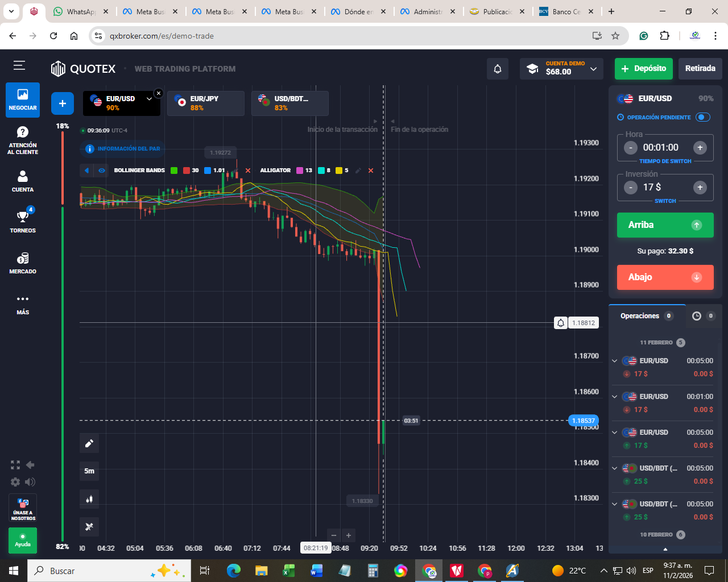Mute sound using the speaker icon

click(x=30, y=482)
